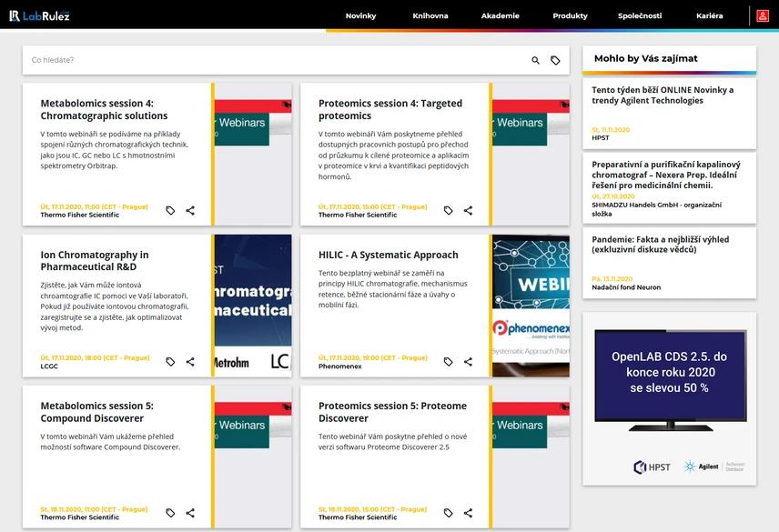
Task: Click the HPST logo in the ad
Action: tap(652, 467)
